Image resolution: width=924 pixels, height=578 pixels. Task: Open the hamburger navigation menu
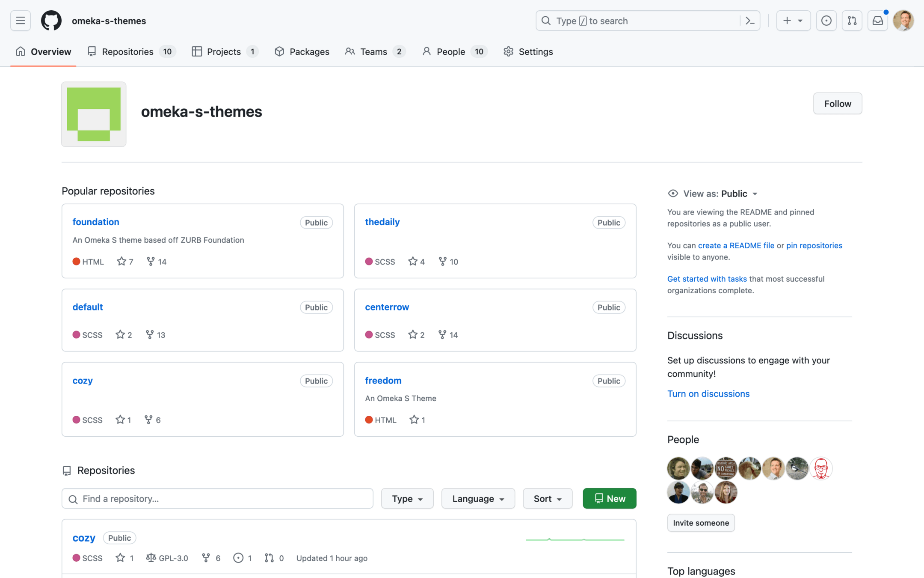(20, 21)
